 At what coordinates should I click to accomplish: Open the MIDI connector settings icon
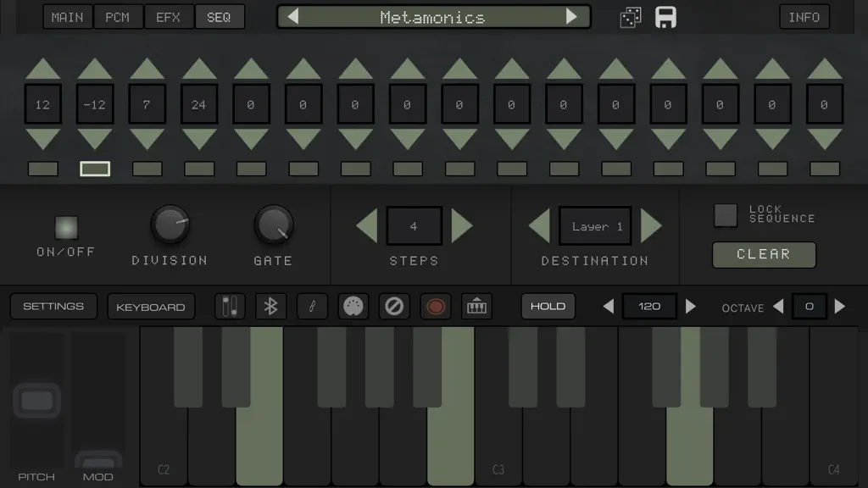353,306
